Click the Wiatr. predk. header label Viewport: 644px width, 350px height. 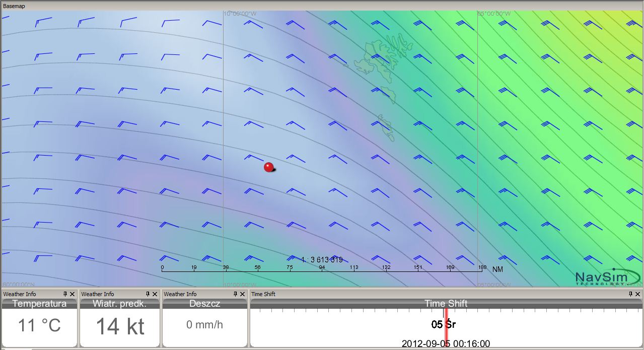click(x=120, y=304)
